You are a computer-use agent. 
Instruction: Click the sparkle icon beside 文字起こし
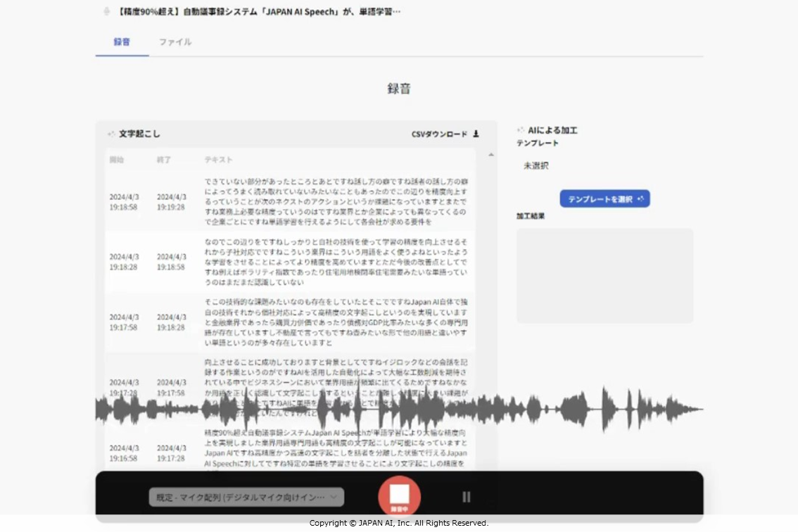(111, 134)
